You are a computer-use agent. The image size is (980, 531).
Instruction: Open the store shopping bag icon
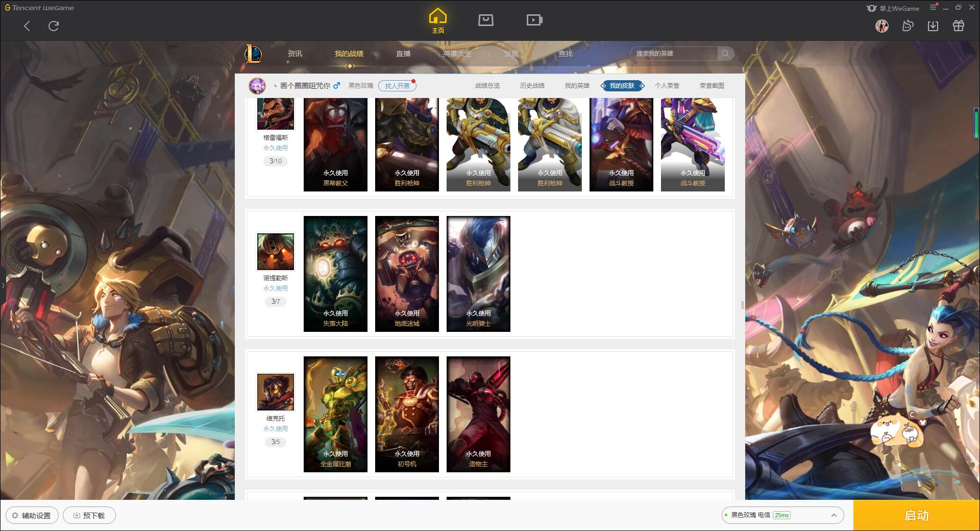pos(486,20)
